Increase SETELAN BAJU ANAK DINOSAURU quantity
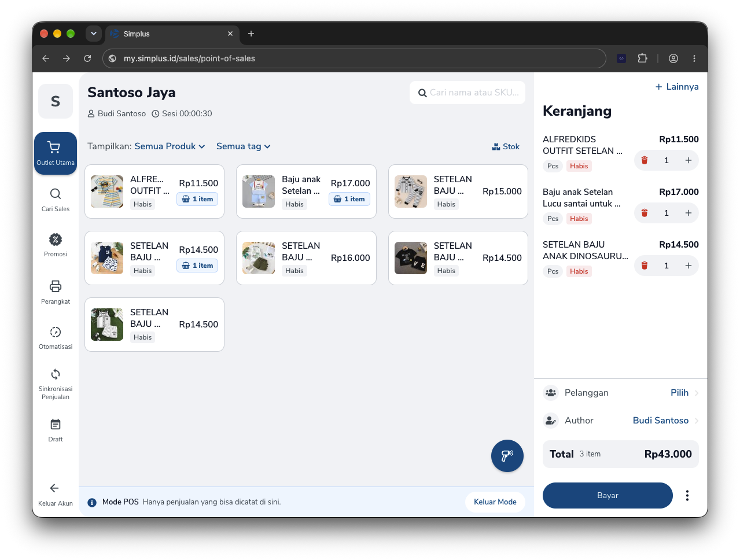 click(689, 266)
